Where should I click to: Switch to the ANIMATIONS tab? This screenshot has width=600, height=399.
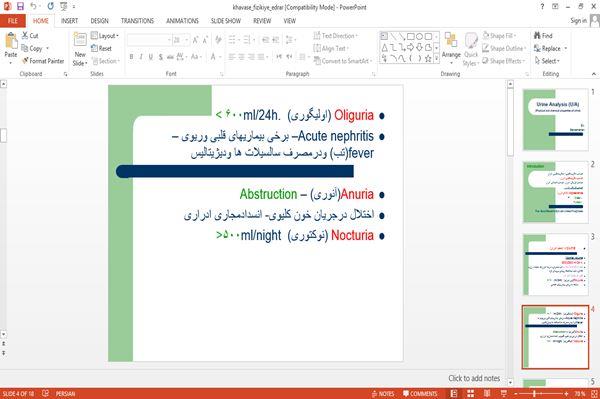[x=182, y=21]
